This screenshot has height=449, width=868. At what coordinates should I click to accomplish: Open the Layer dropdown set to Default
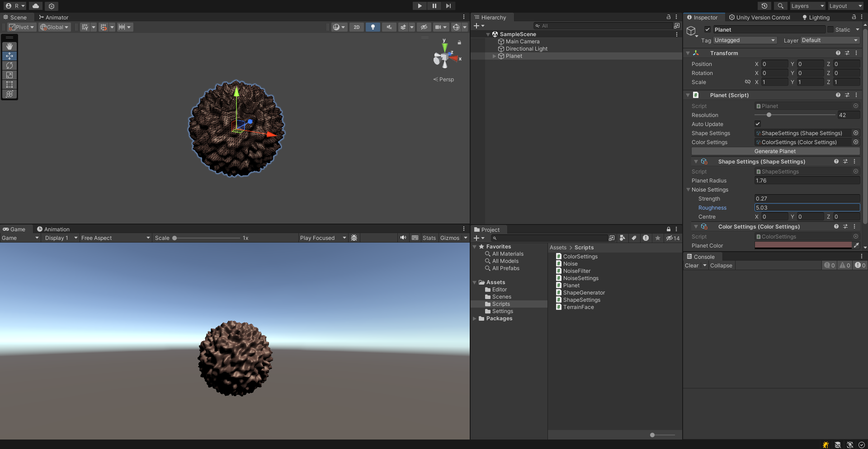tap(830, 40)
